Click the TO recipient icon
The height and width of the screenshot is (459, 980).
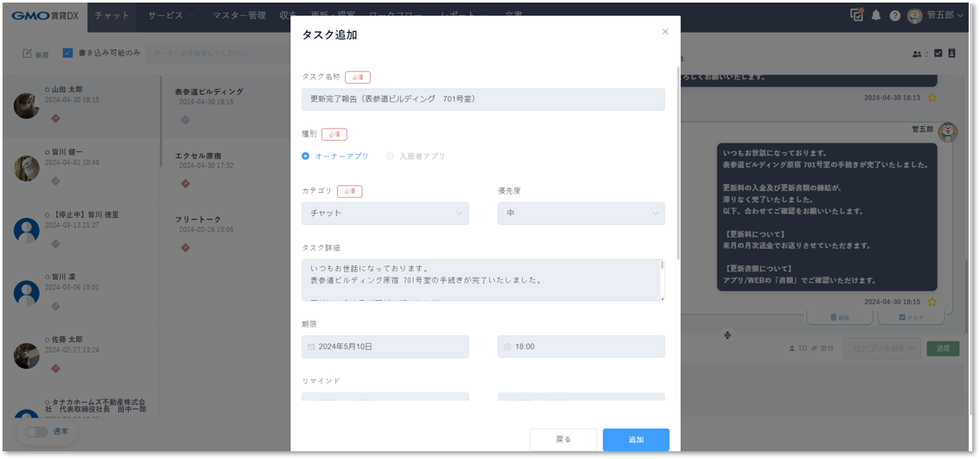tap(799, 348)
